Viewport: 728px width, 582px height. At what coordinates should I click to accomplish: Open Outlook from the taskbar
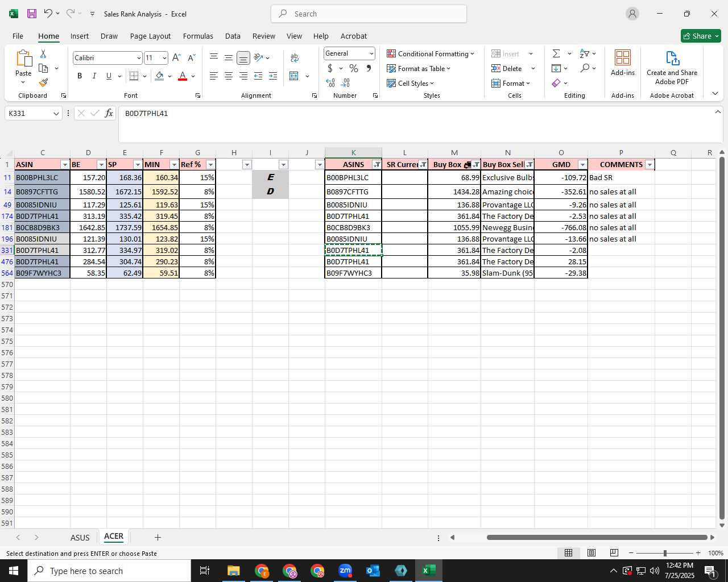373,571
